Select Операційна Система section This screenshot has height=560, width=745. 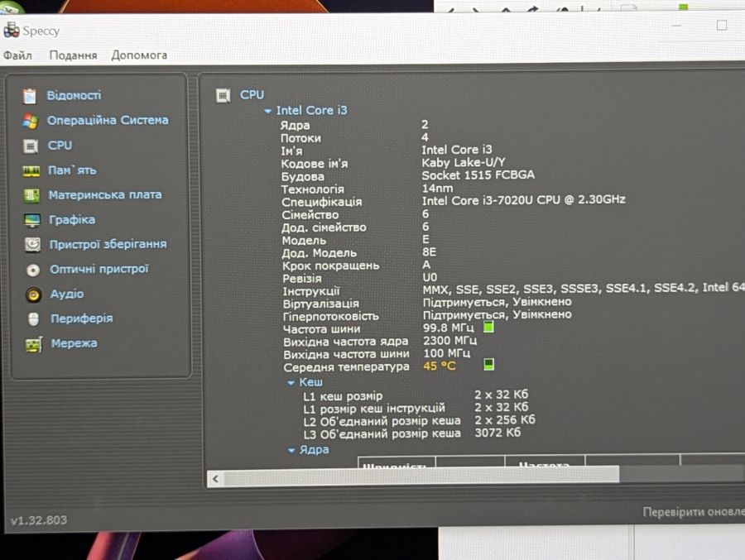[108, 120]
